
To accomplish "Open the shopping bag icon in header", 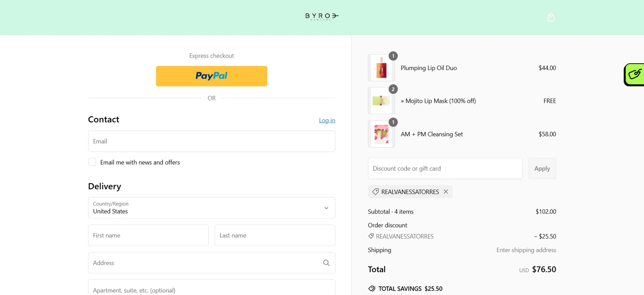I will point(551,17).
